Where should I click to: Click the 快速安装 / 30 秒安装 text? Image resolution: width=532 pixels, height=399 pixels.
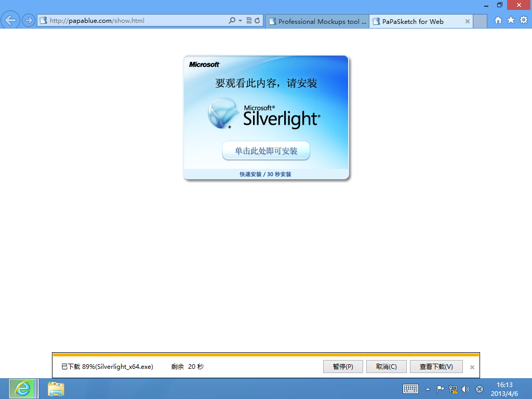click(265, 175)
